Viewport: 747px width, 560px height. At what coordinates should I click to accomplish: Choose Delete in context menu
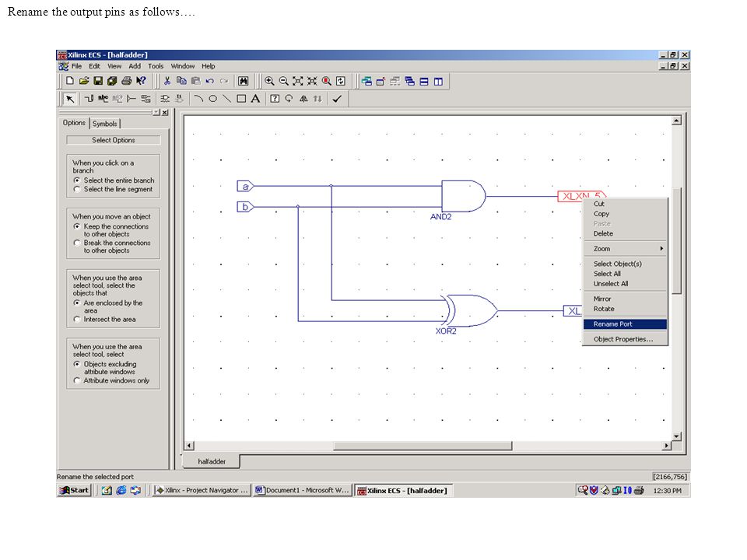(x=625, y=233)
